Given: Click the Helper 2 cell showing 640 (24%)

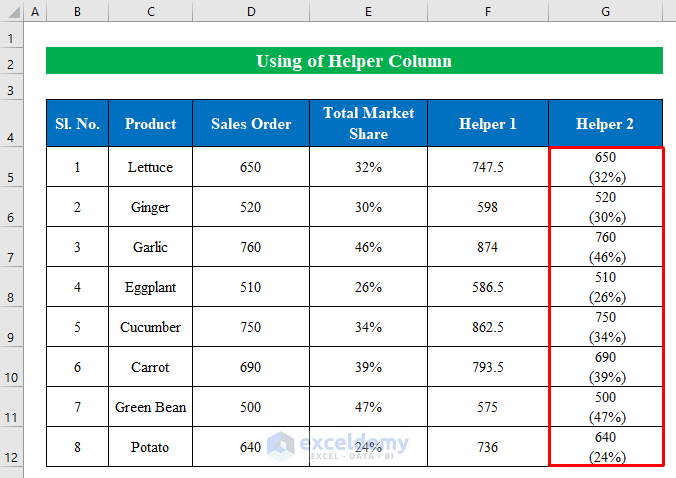Looking at the screenshot, I should (x=605, y=447).
